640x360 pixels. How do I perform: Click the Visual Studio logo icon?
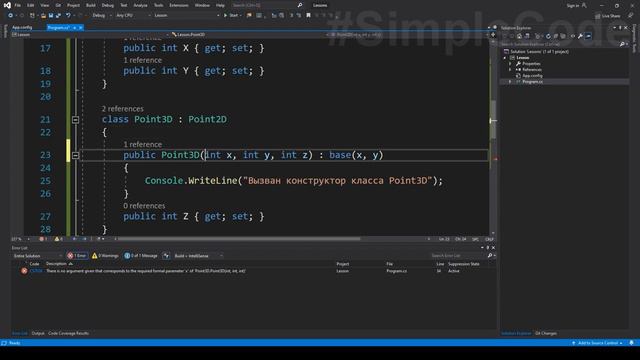tap(7, 5)
